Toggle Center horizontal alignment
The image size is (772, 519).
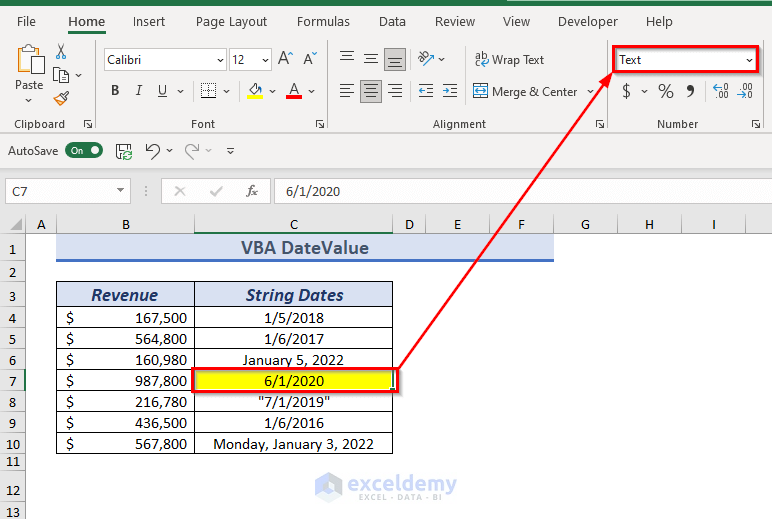371,91
